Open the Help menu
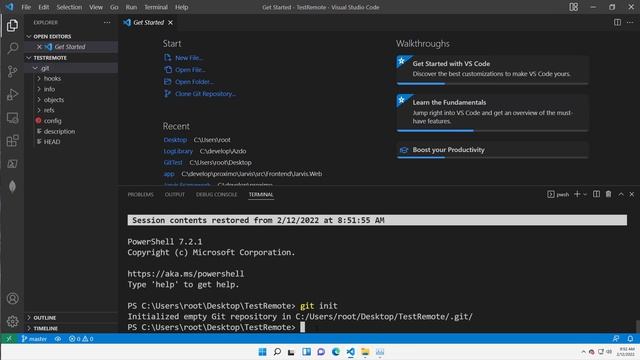640x360 pixels. (x=182, y=7)
